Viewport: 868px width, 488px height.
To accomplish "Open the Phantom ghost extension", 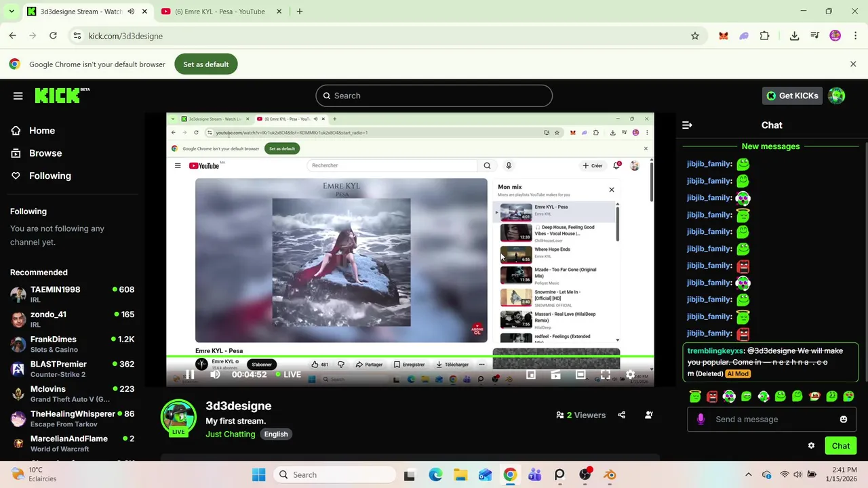I will coord(744,36).
